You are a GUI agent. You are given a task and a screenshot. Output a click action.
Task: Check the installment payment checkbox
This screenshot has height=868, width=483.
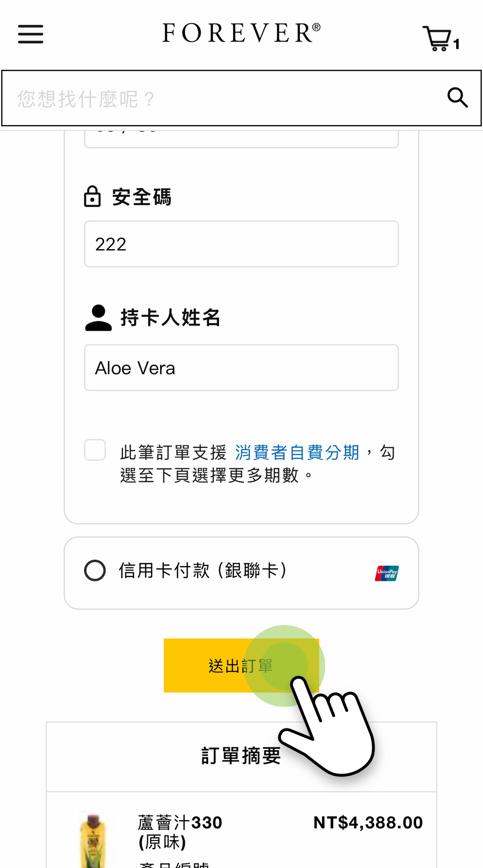click(x=95, y=450)
